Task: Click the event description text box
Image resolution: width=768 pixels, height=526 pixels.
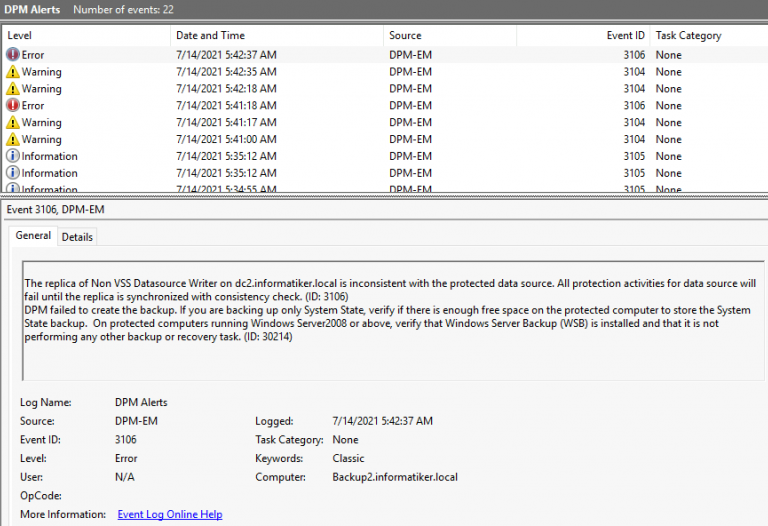Action: pos(393,320)
